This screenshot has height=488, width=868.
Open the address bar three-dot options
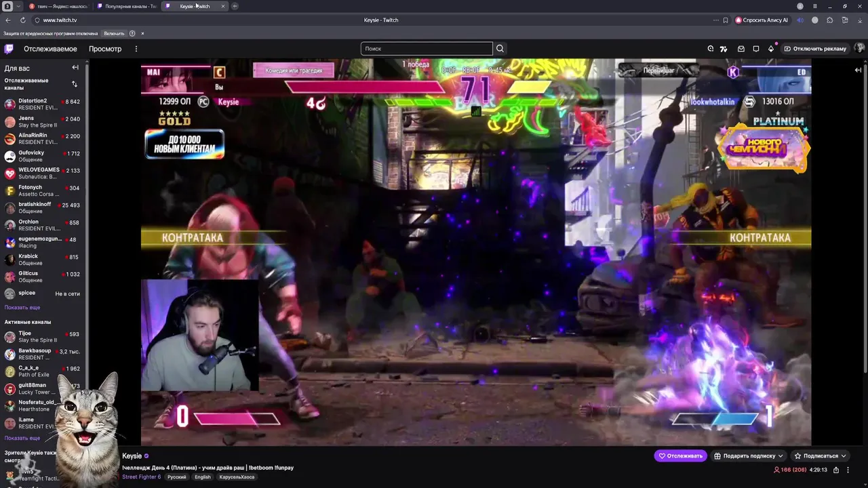click(x=715, y=20)
